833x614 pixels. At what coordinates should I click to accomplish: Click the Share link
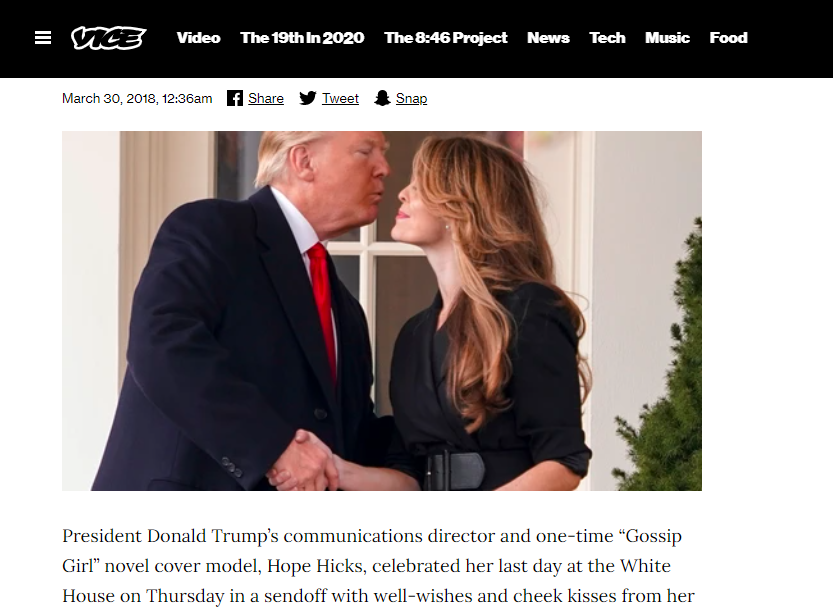point(266,99)
